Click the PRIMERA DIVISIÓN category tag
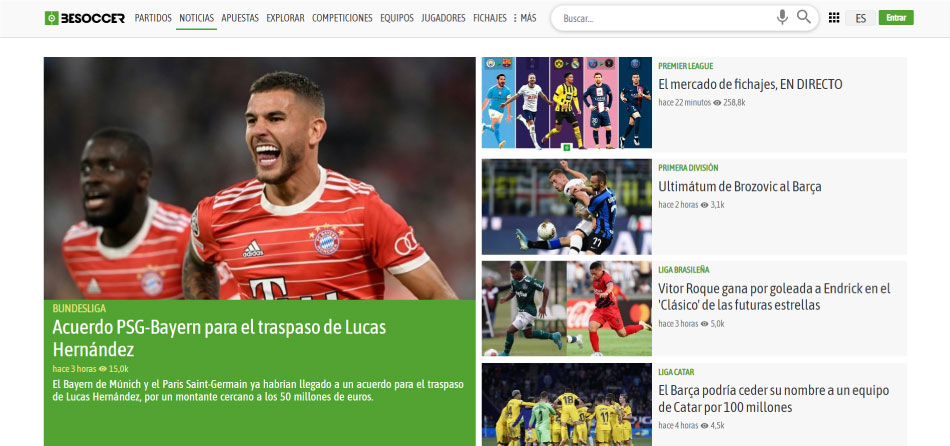This screenshot has width=950, height=446. tap(688, 168)
